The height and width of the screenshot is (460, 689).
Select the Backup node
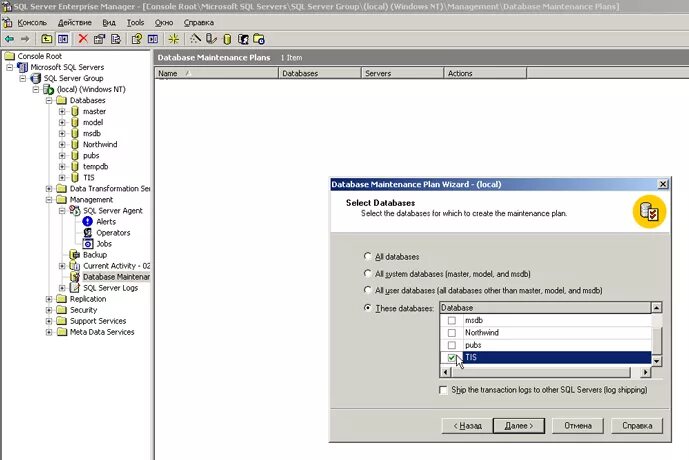(95, 254)
